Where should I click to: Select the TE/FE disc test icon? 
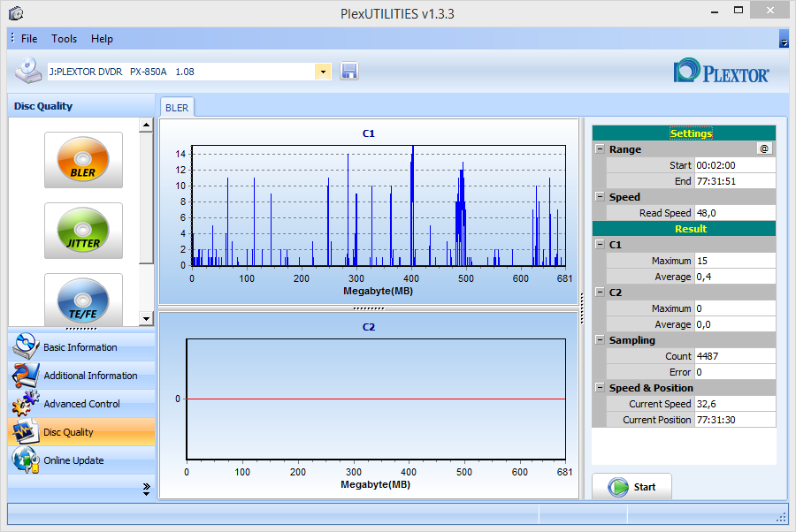[x=83, y=300]
